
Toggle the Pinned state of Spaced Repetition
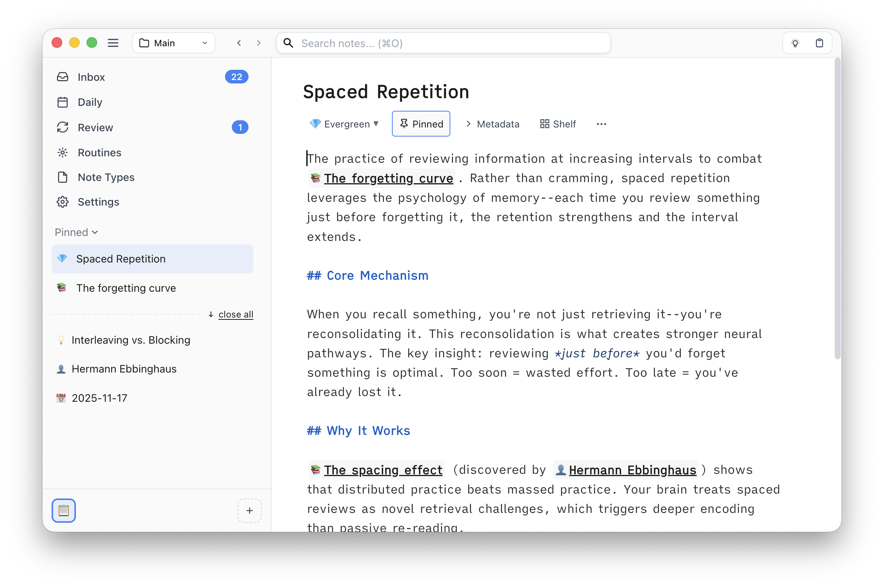[421, 124]
